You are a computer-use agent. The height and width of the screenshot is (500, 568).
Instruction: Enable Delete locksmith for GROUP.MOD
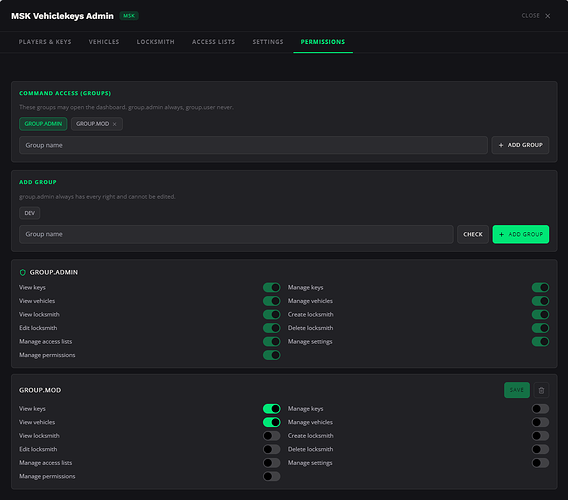coord(540,449)
